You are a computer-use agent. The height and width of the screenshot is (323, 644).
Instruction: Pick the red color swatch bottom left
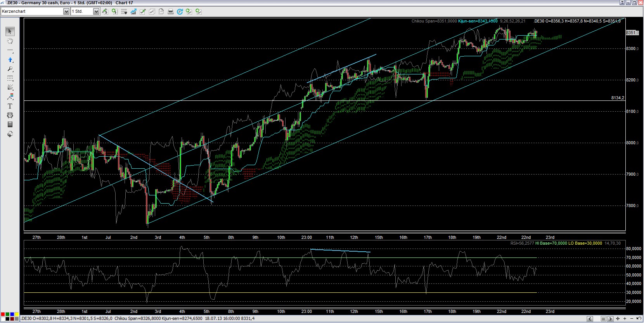(3, 314)
